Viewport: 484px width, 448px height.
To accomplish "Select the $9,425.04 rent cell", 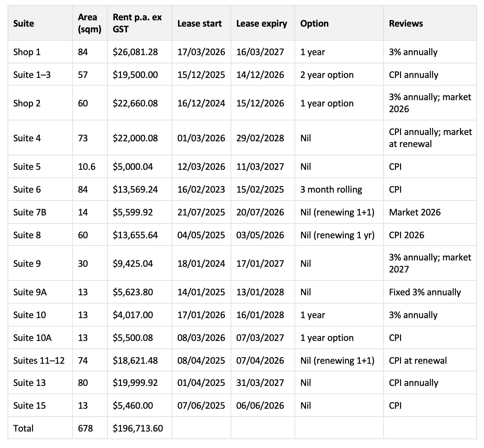I will (133, 264).
